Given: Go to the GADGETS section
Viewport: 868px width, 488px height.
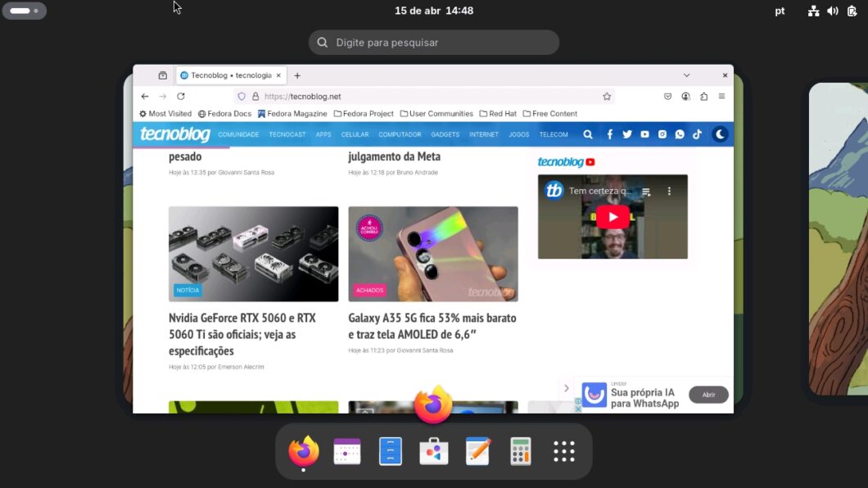Looking at the screenshot, I should tap(445, 134).
